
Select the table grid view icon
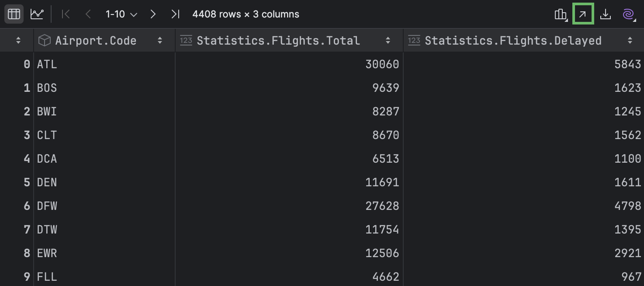click(14, 14)
